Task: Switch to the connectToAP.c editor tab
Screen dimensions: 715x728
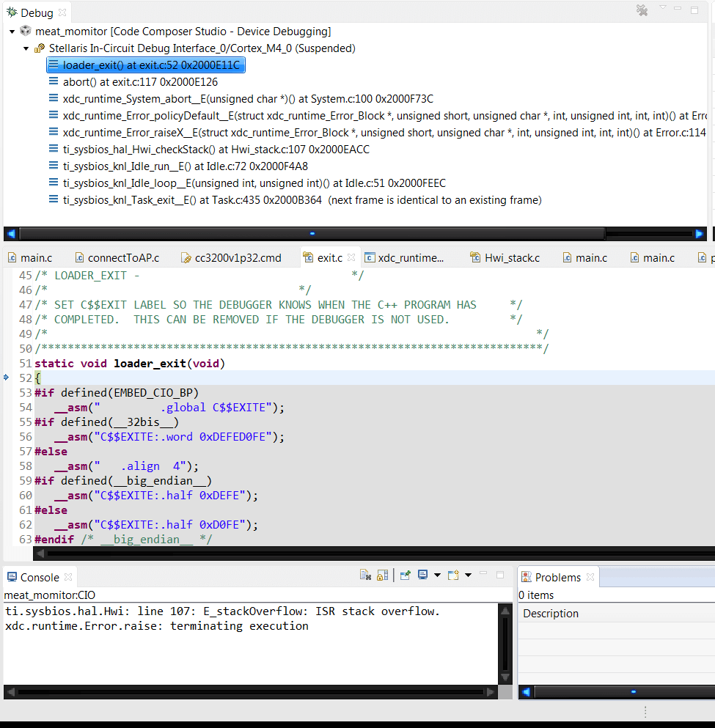Action: coord(117,257)
